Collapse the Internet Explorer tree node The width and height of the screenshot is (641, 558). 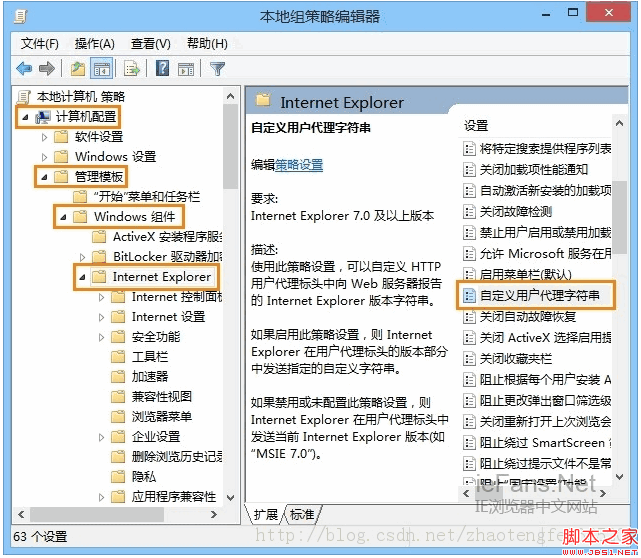tap(82, 277)
